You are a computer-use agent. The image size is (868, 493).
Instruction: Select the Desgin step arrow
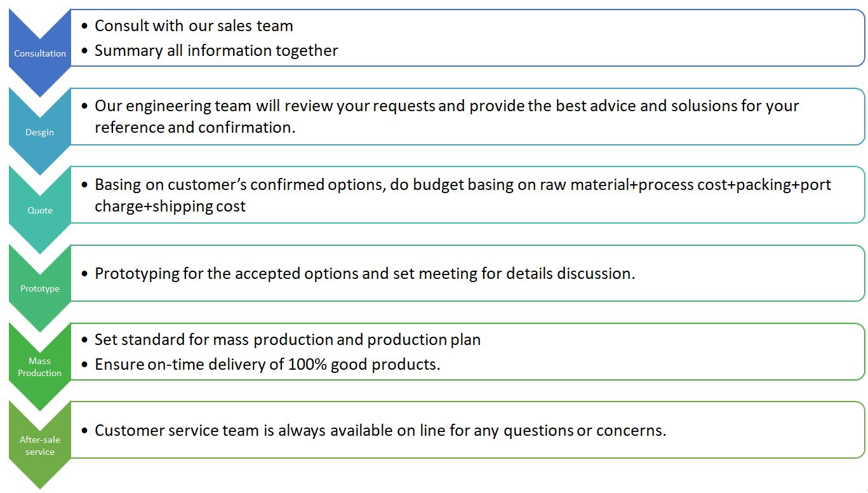click(39, 132)
